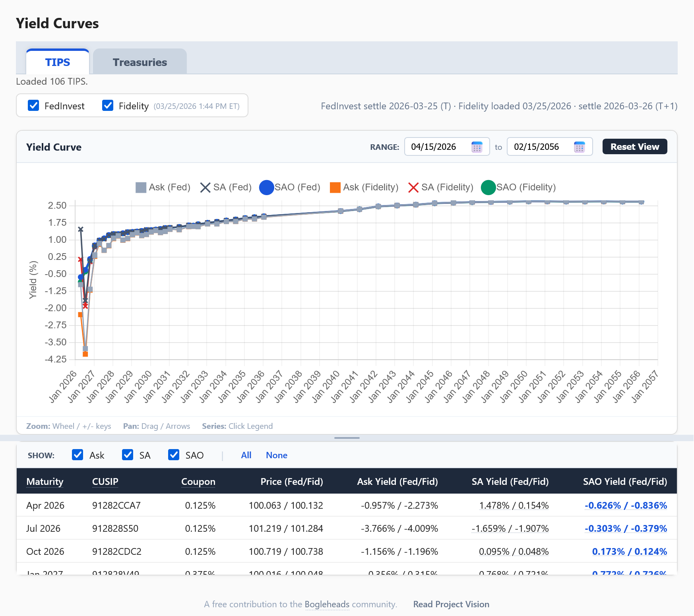694x616 pixels.
Task: Toggle Ask (Fed) gray square legend marker
Action: coord(141,188)
